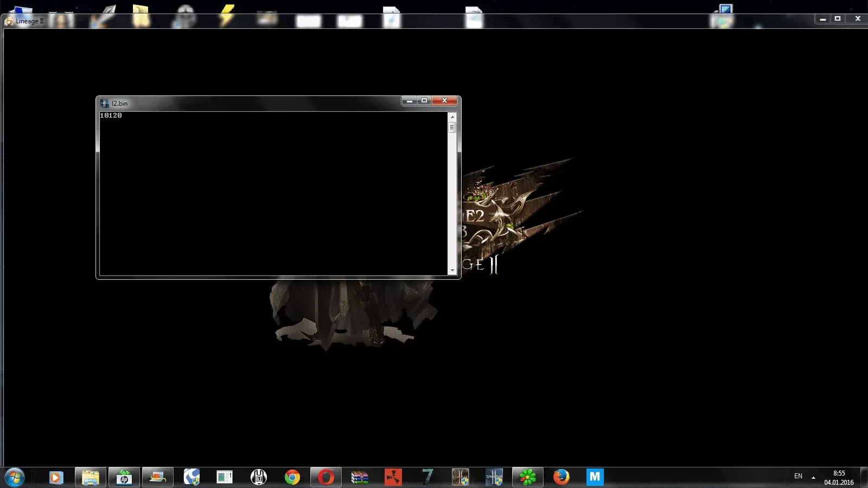
Task: Minimize the Lineage II window
Action: point(823,19)
